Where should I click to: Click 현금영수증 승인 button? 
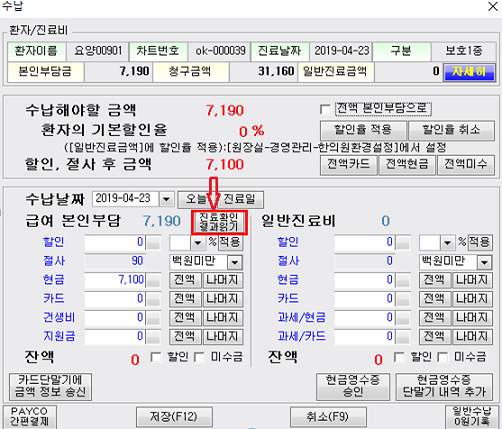tap(353, 387)
